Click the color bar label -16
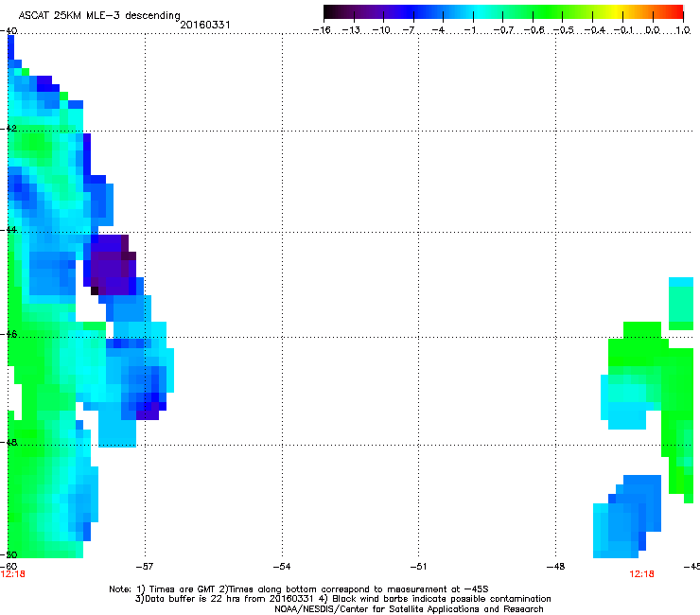This screenshot has width=700, height=615. (x=322, y=30)
